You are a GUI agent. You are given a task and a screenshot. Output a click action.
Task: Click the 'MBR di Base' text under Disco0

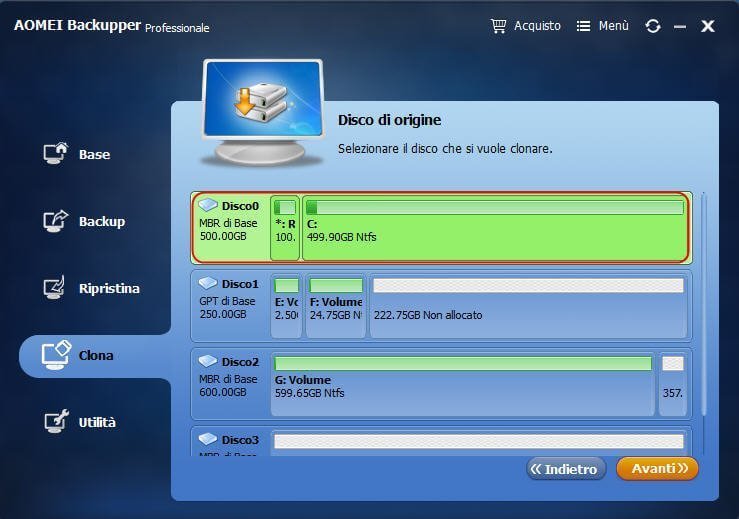[x=228, y=223]
